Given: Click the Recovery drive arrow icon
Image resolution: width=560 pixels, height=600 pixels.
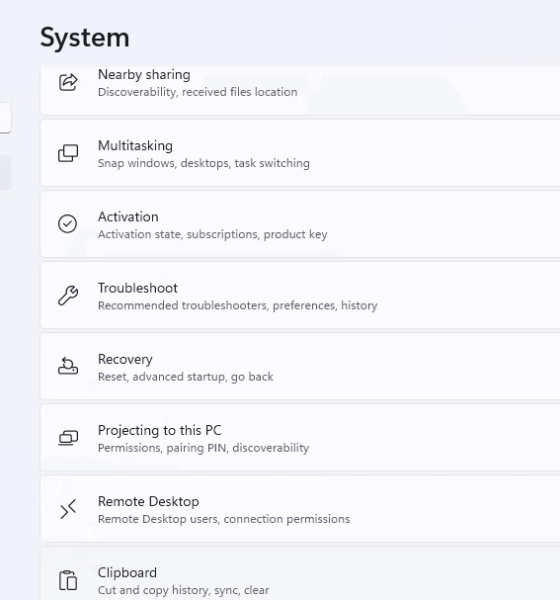Looking at the screenshot, I should tap(68, 366).
